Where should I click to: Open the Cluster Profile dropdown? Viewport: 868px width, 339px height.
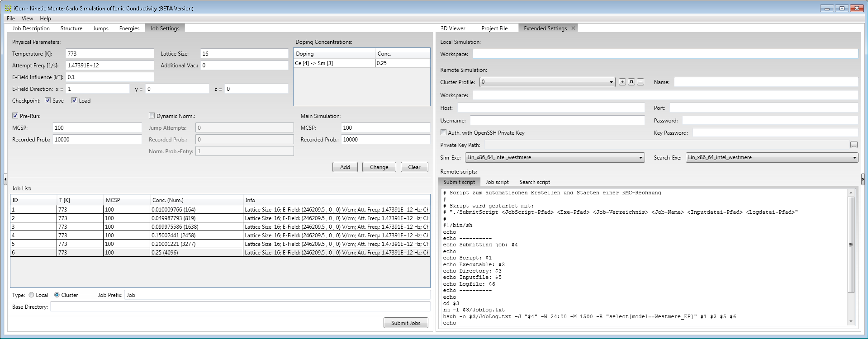coord(547,82)
